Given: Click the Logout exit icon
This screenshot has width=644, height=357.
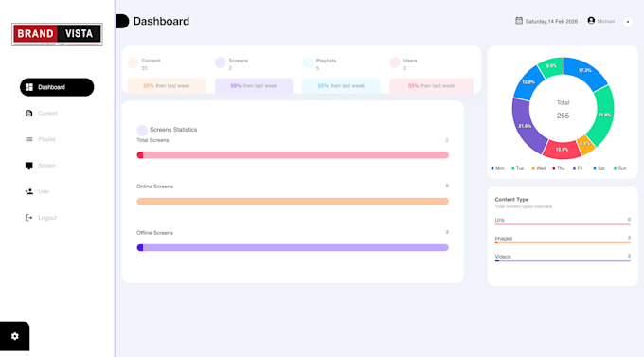Looking at the screenshot, I should pyautogui.click(x=28, y=218).
